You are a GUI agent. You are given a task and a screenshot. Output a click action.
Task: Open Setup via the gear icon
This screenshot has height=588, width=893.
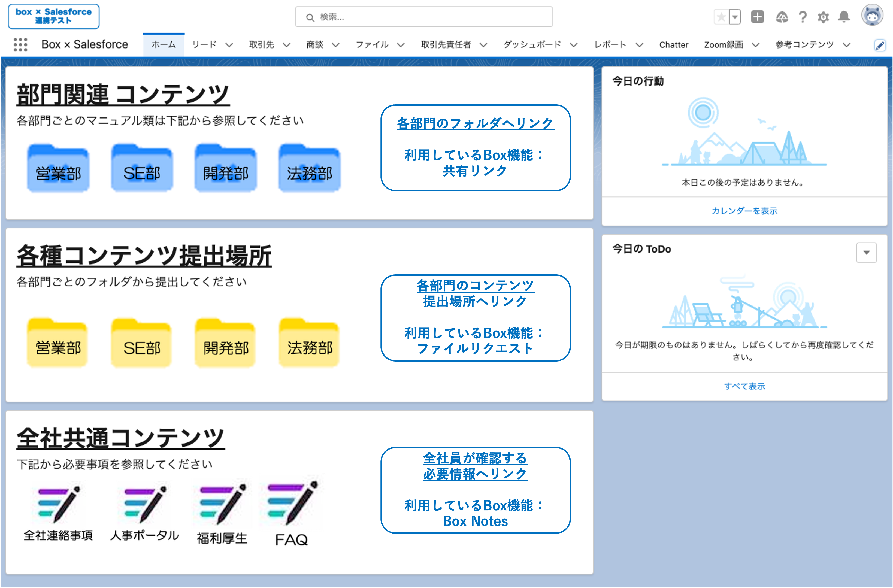824,17
